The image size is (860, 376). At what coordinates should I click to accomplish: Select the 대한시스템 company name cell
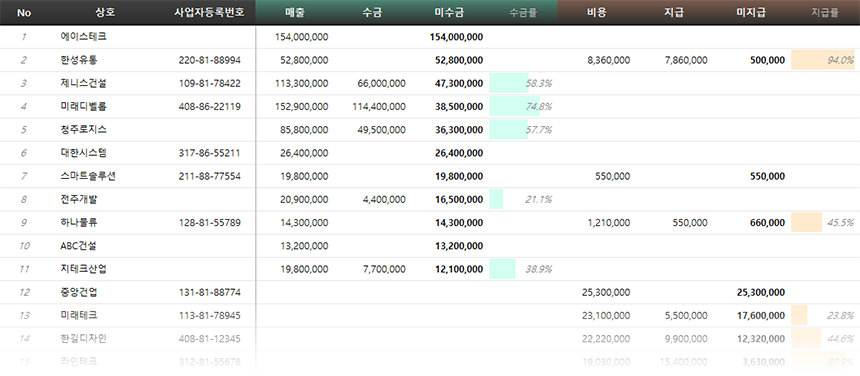tap(83, 153)
